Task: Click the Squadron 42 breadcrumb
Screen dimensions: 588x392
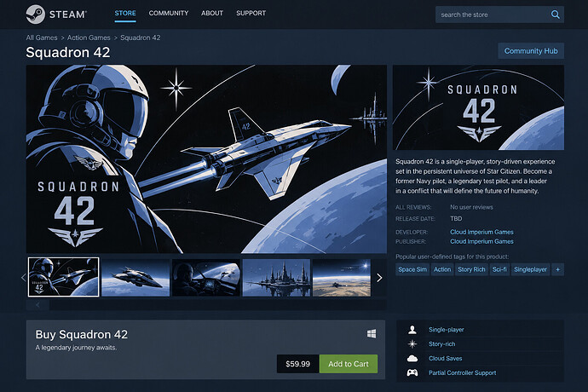Action: click(x=141, y=37)
